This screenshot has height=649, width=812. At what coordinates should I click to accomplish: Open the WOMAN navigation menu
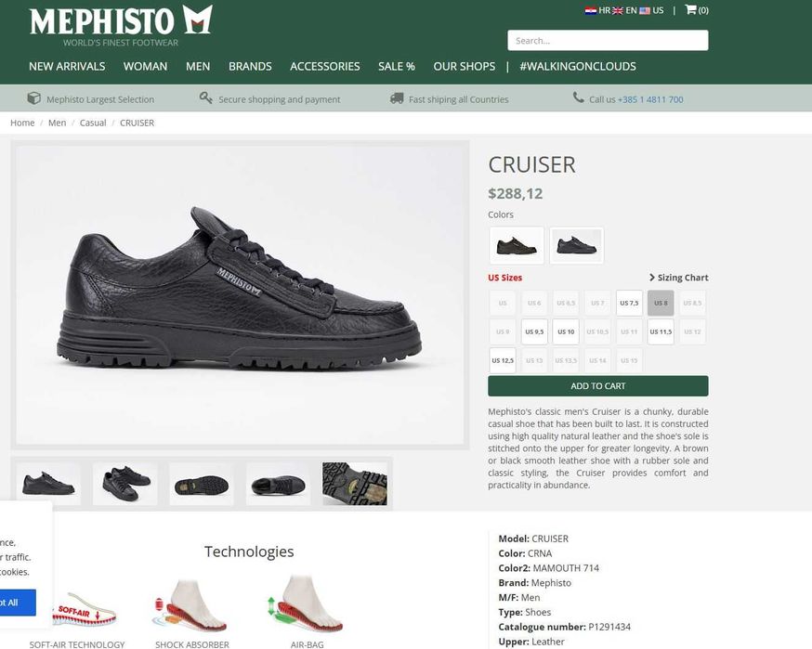pyautogui.click(x=145, y=66)
